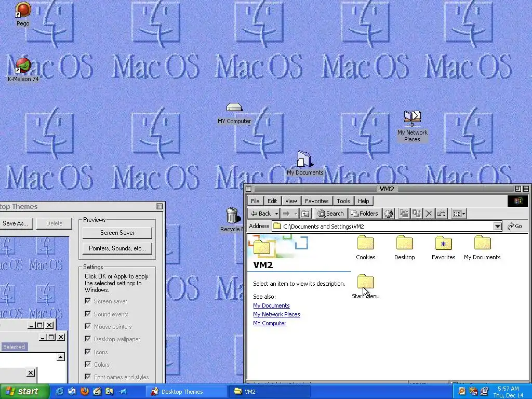Launch Firefox from the quick launch bar
Viewport: 532px width, 399px height.
point(85,392)
